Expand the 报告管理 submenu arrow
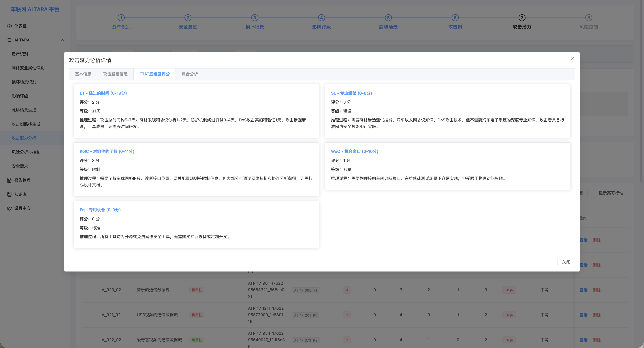The width and height of the screenshot is (644, 348). point(63,180)
